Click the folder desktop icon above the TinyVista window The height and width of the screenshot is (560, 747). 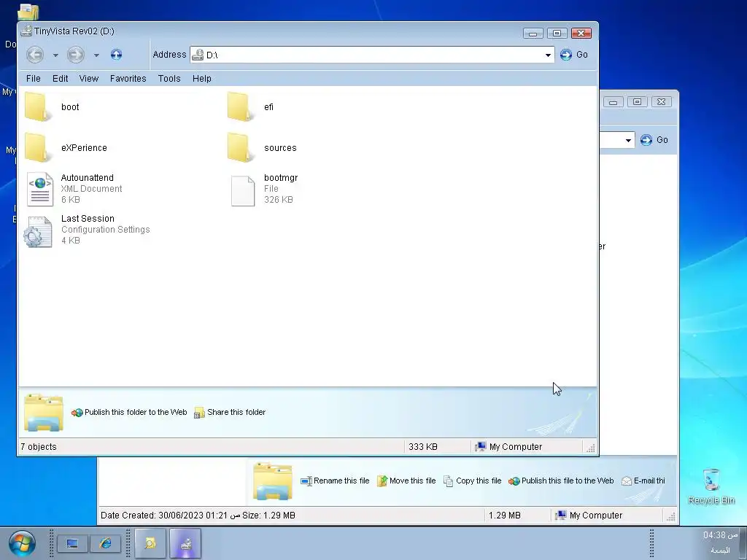[28, 12]
